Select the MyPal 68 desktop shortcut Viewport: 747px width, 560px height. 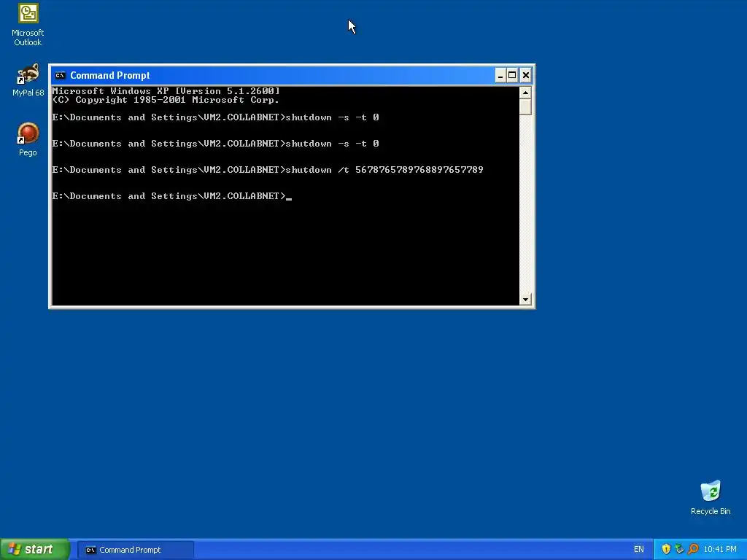coord(28,80)
